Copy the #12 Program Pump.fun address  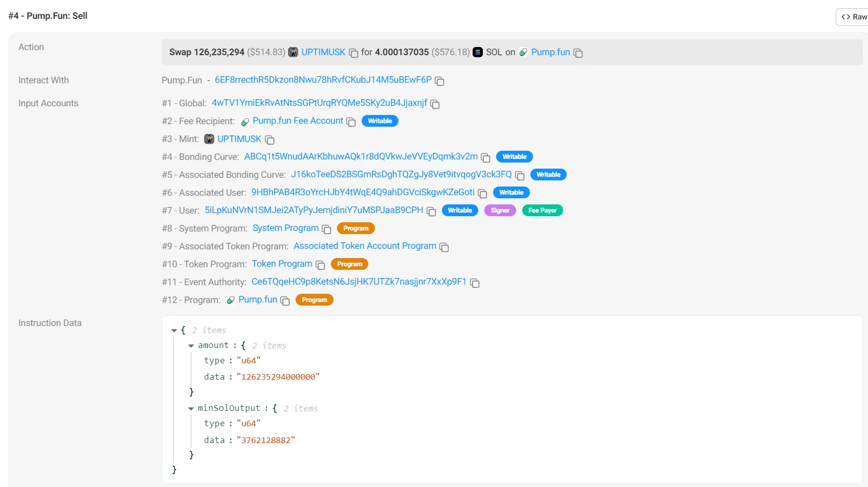285,301
